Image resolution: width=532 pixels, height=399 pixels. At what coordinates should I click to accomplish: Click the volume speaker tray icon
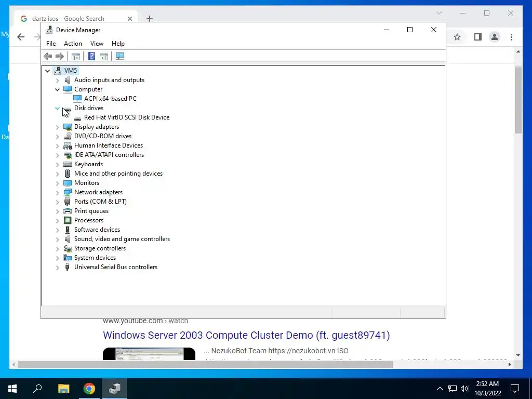pos(465,389)
